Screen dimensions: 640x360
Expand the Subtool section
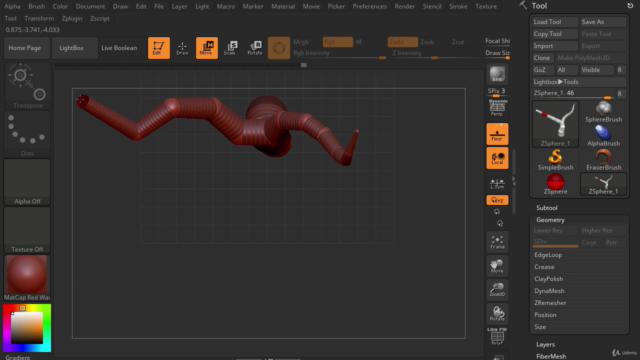tap(547, 208)
